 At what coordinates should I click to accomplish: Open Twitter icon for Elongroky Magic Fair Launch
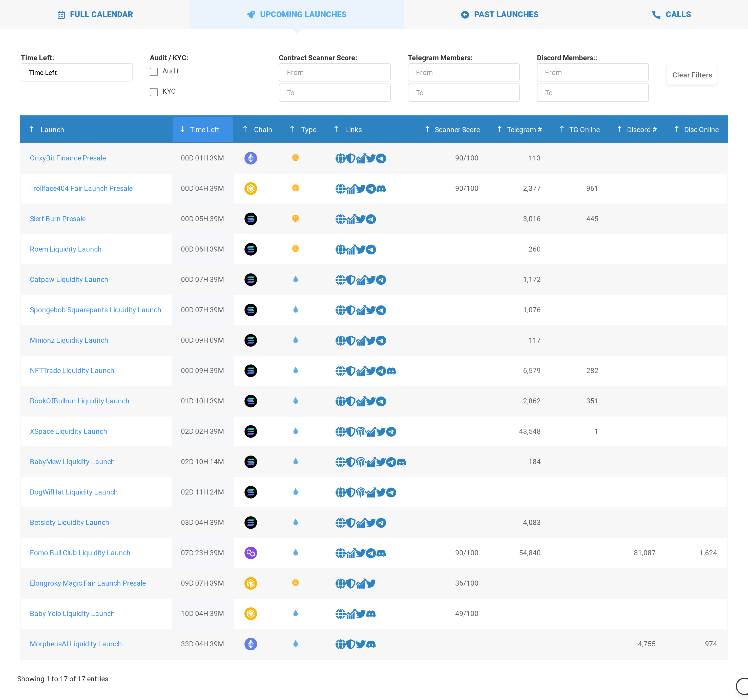[x=371, y=584]
